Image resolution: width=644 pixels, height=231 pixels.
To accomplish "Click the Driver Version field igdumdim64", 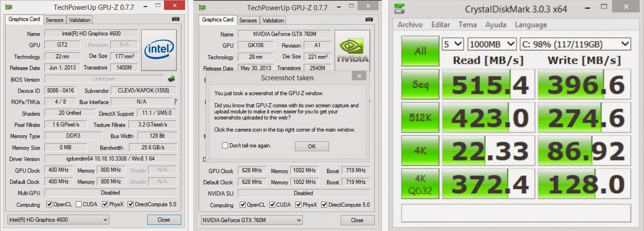I will [111, 159].
